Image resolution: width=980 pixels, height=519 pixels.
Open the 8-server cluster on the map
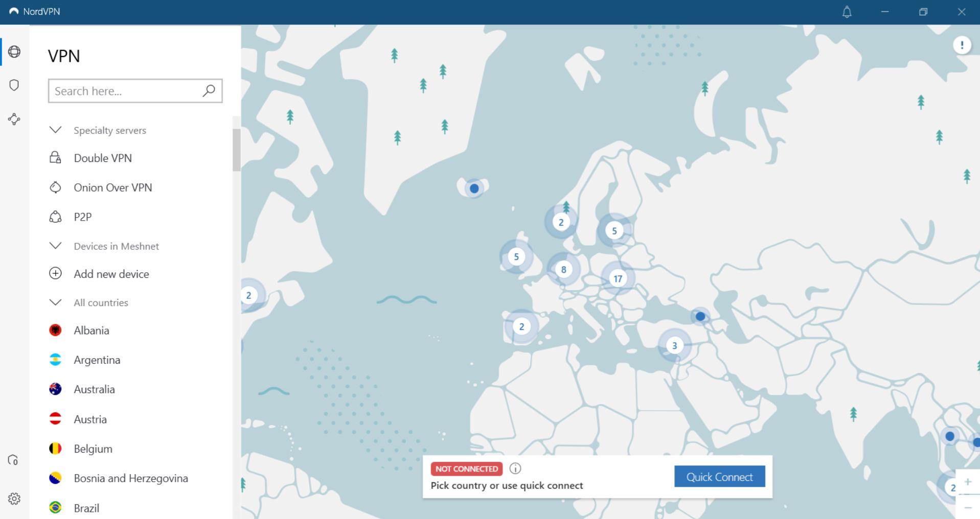click(x=563, y=269)
